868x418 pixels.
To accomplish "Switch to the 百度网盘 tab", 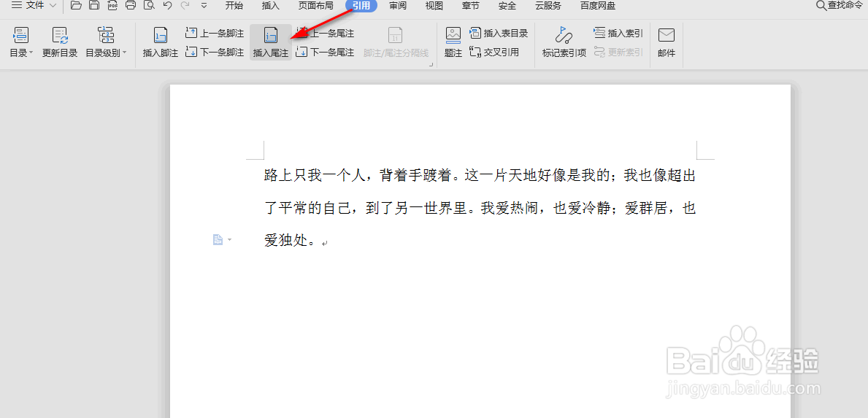I will point(598,6).
